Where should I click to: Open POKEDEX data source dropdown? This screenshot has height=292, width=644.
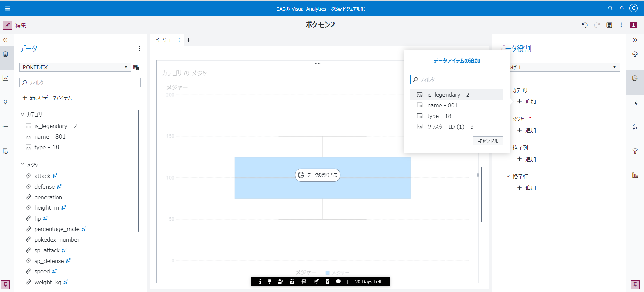click(75, 67)
